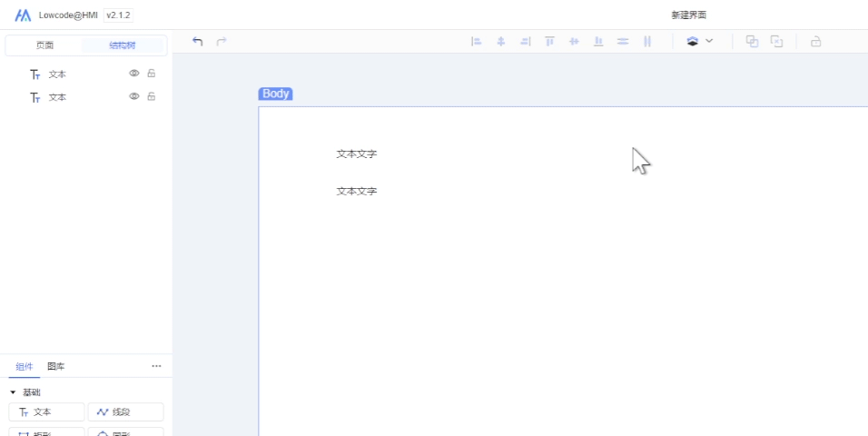
Task: Align selected elements to the bottom edge
Action: point(598,42)
